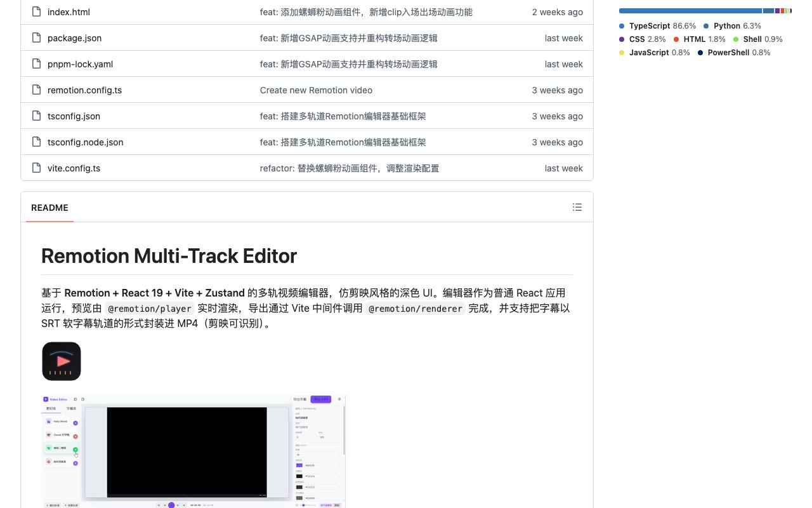
Task: Click the file icon beside tsconfig.json
Action: 36,116
